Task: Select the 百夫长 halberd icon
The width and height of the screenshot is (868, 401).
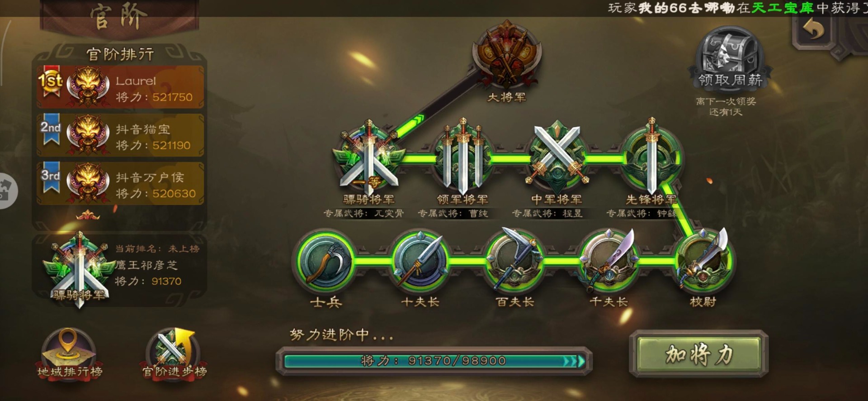Action: 514,260
